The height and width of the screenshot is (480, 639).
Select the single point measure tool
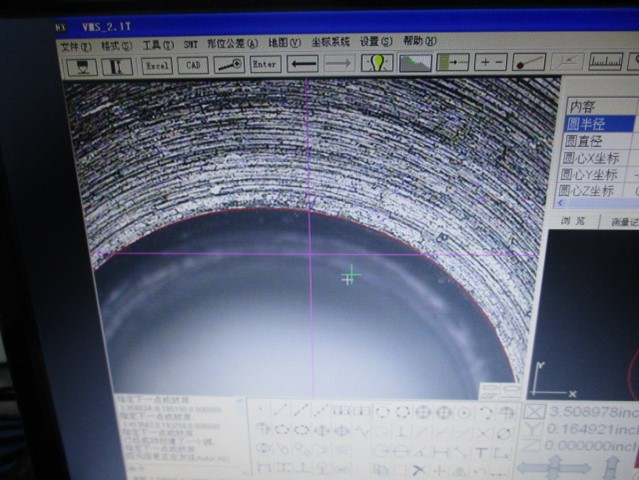(x=261, y=409)
